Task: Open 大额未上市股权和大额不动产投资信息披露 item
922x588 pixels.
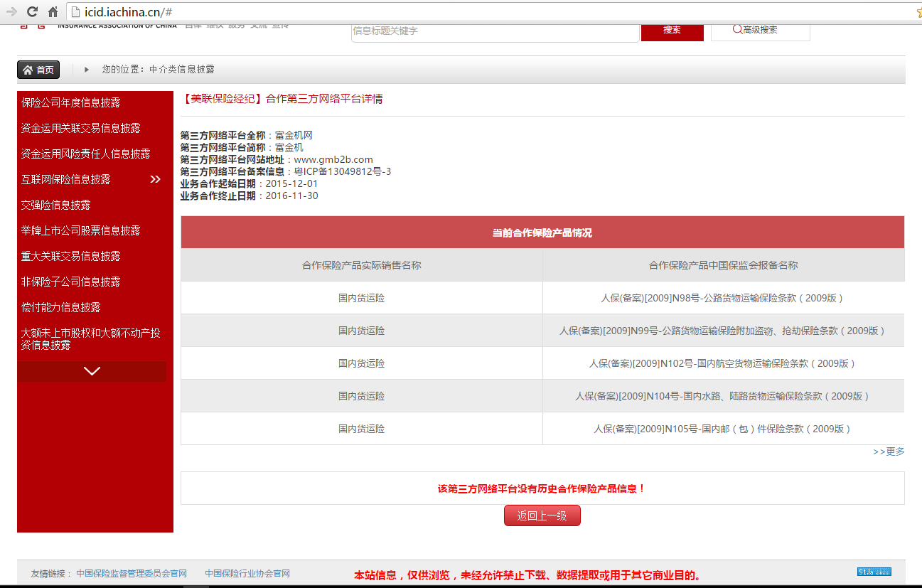Action: (x=91, y=338)
